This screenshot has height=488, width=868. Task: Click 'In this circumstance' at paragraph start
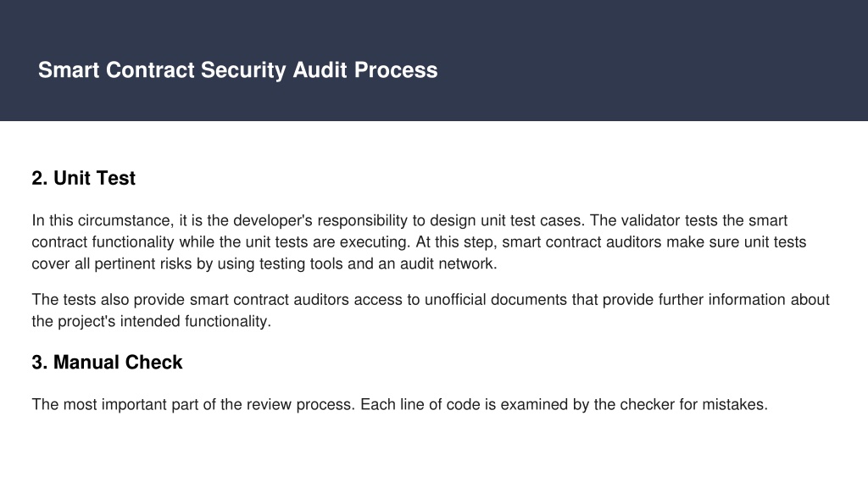click(x=103, y=221)
